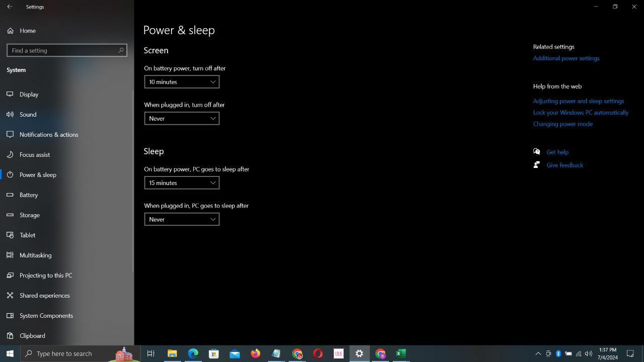Expand the plugged-in sleep dropdown
This screenshot has height=362, width=644.
point(182,219)
